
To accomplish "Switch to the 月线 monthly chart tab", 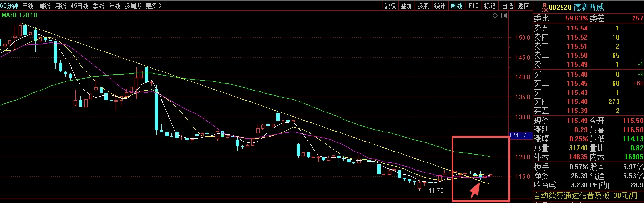I will (x=60, y=6).
